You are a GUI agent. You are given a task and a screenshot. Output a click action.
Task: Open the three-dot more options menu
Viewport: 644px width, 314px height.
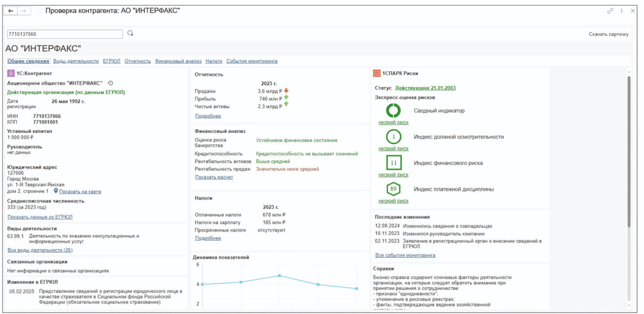point(622,11)
